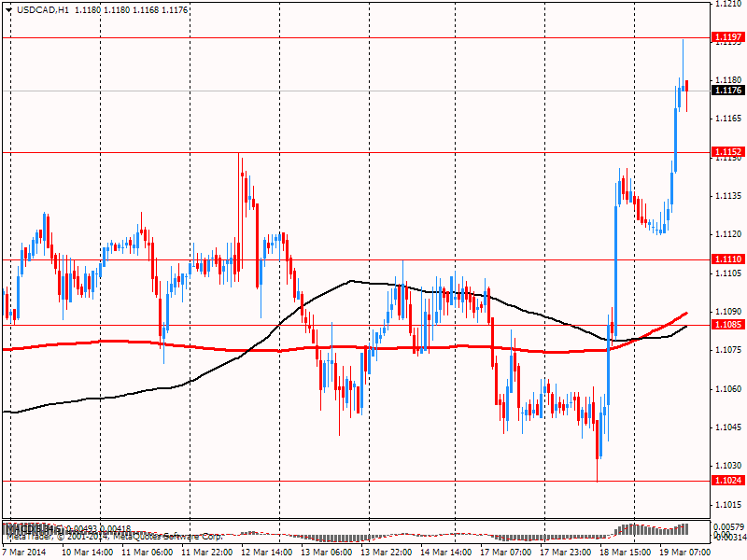The image size is (747, 560).
Task: Select the 17 Mar 23:00 time label
Action: click(x=563, y=552)
